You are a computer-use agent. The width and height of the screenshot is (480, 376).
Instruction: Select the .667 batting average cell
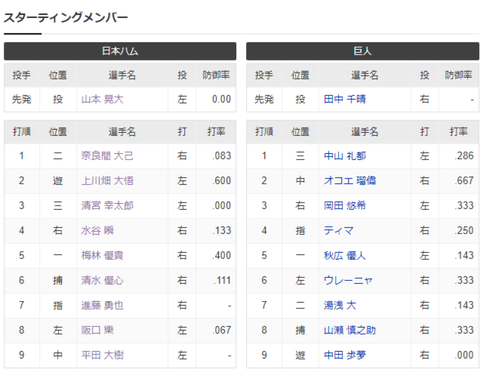464,181
